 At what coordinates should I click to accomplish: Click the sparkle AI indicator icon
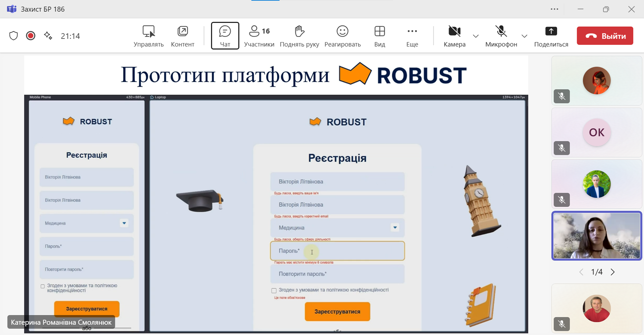click(48, 36)
